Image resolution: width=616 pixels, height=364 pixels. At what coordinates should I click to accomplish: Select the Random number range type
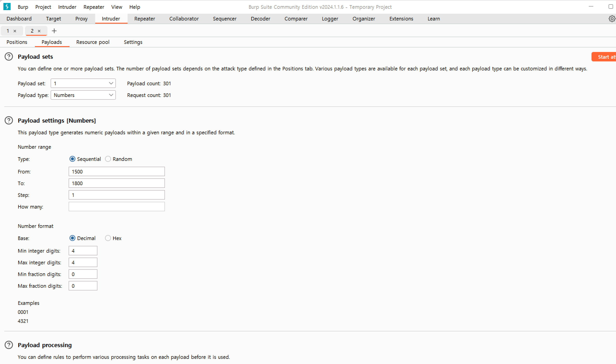click(x=108, y=159)
